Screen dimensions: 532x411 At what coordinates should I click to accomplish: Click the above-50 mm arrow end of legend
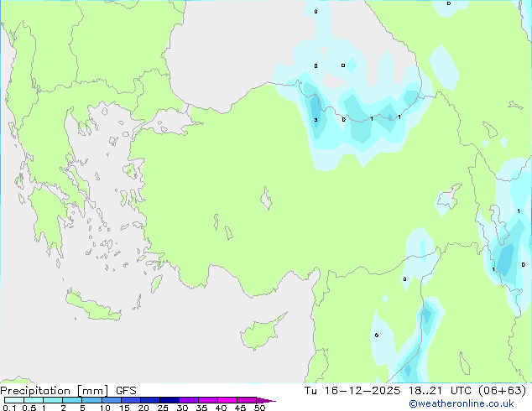(x=266, y=400)
